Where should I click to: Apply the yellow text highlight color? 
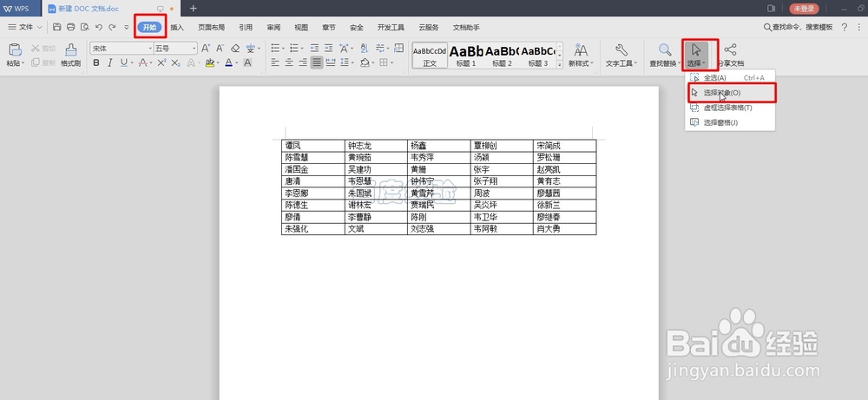coord(208,63)
